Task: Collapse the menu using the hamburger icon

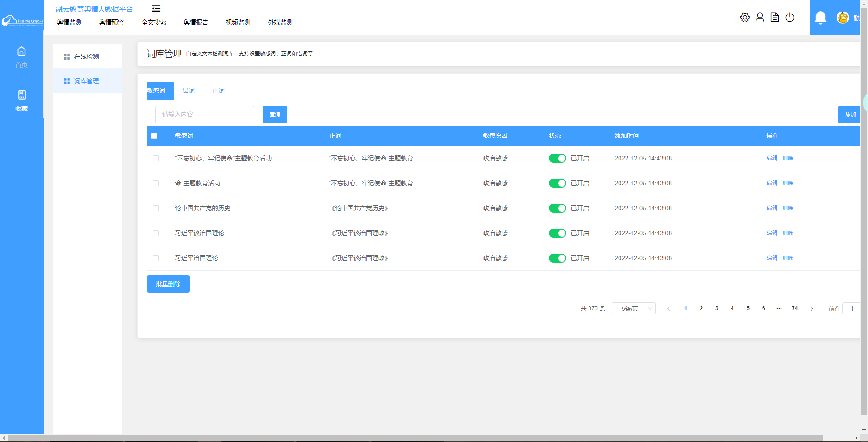Action: click(156, 9)
